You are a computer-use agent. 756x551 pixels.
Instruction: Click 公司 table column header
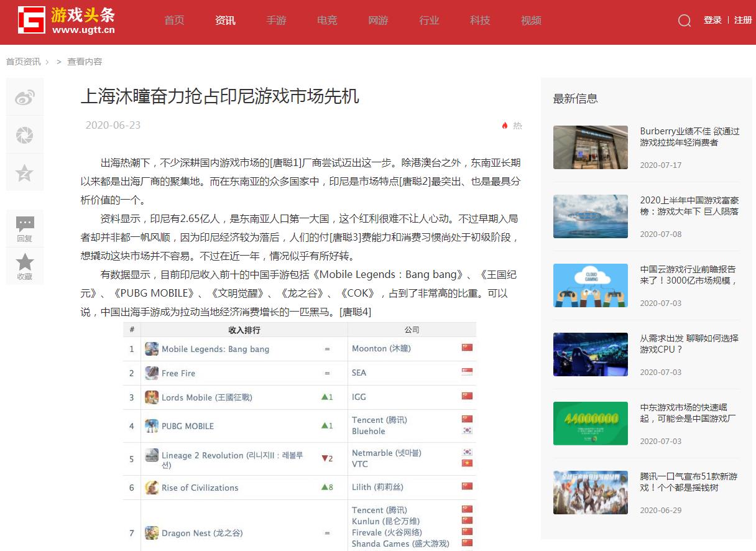(412, 330)
